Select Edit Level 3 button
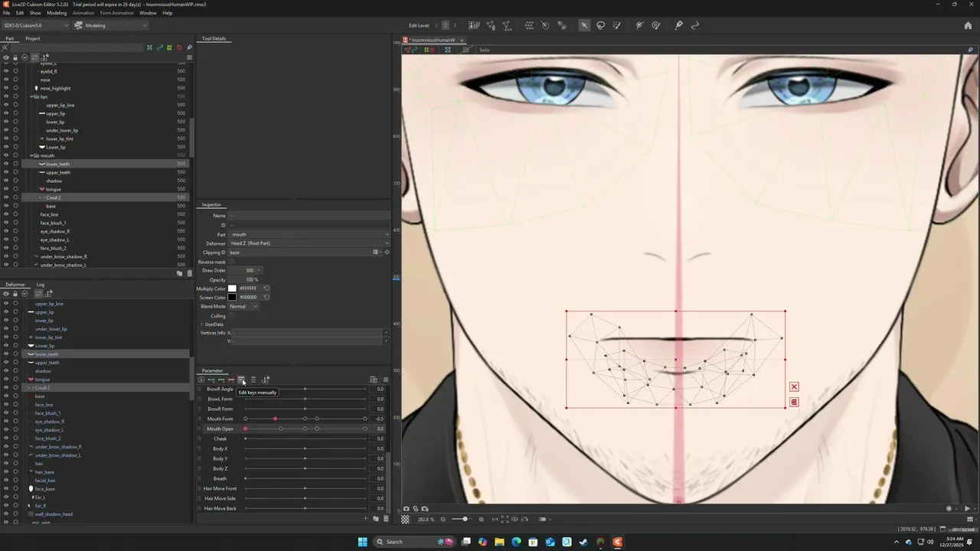 tap(455, 25)
